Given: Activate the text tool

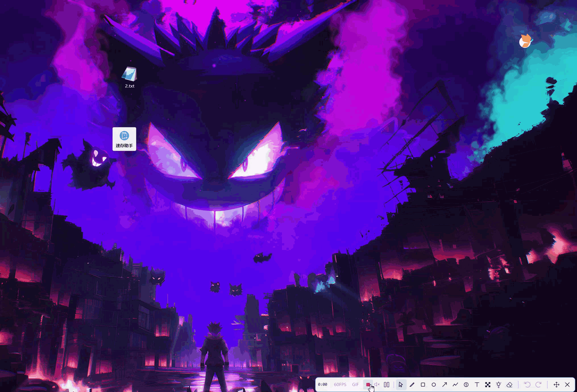Looking at the screenshot, I should 477,385.
